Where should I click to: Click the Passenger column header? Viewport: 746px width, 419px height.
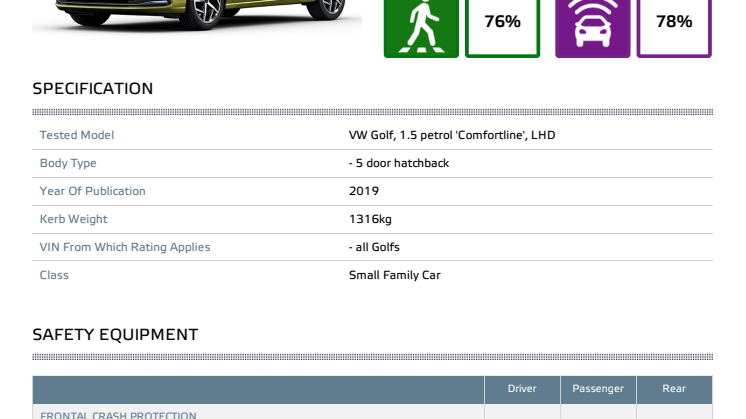pos(598,389)
